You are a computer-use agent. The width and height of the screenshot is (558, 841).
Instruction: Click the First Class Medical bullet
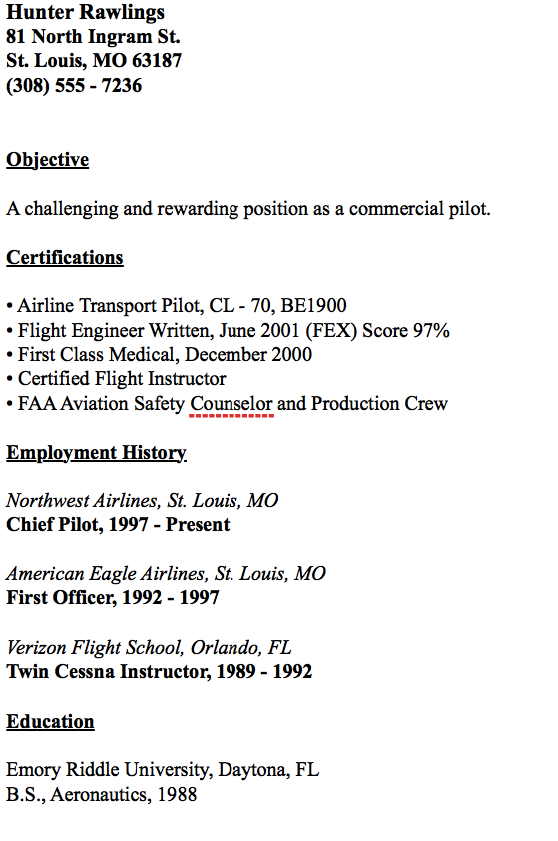click(x=159, y=355)
